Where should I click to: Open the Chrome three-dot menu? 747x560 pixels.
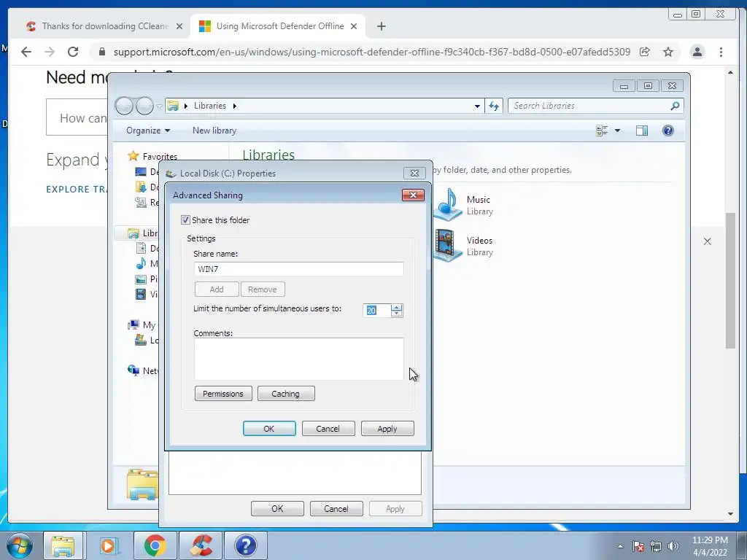coord(721,52)
